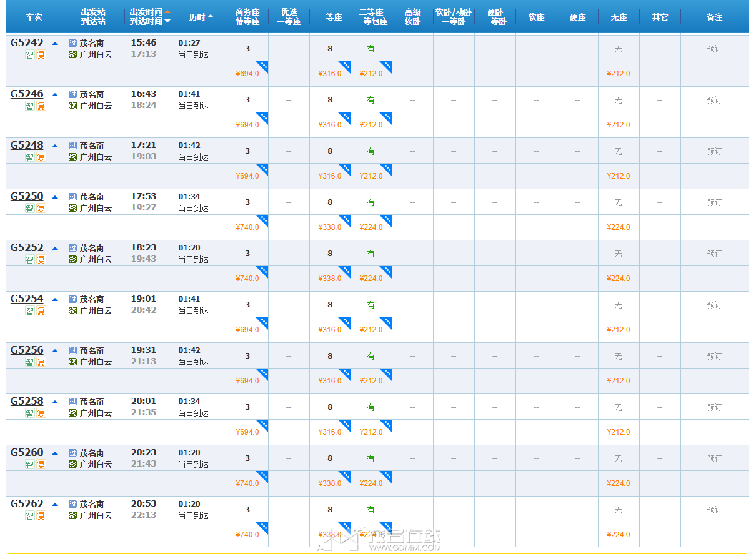Sort by 历时 duration column header
756x554 pixels.
(x=201, y=17)
